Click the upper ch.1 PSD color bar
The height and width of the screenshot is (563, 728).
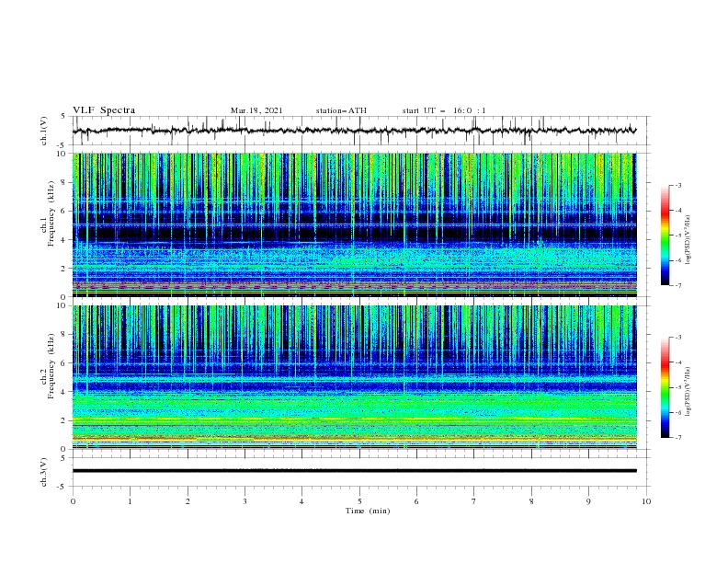click(665, 236)
